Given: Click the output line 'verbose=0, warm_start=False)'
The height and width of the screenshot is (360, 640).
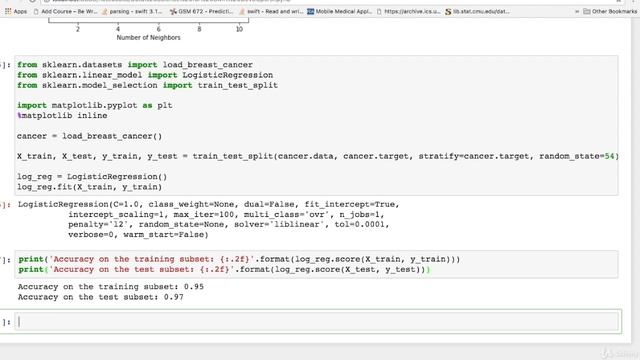Looking at the screenshot, I should point(138,235).
